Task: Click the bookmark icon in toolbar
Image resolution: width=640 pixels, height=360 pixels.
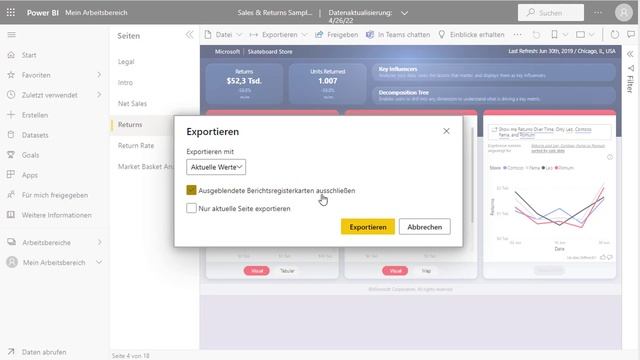Action: (x=554, y=35)
